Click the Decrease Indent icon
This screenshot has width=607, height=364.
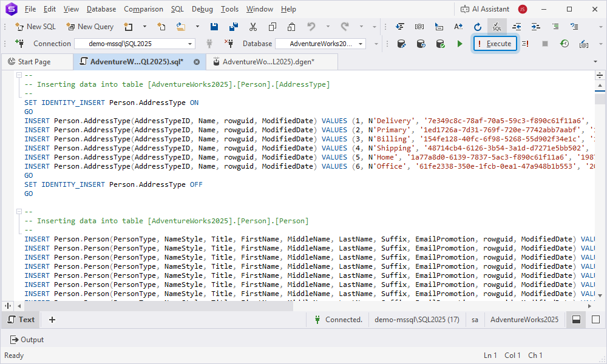(x=517, y=27)
